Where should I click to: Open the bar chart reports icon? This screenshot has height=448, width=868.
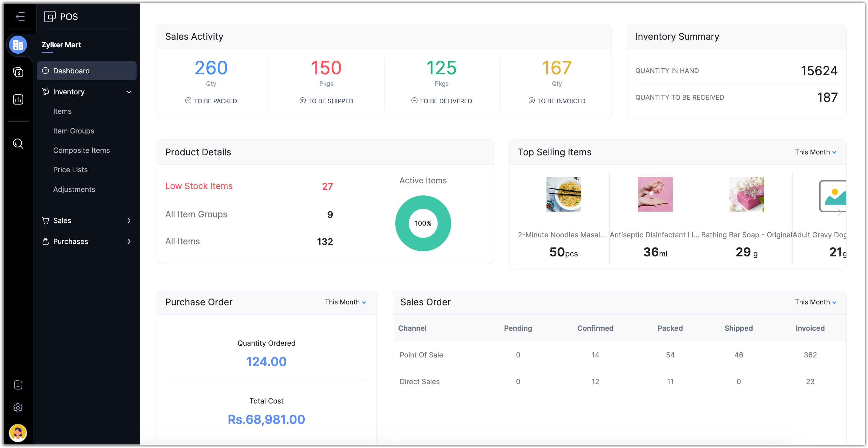click(18, 99)
